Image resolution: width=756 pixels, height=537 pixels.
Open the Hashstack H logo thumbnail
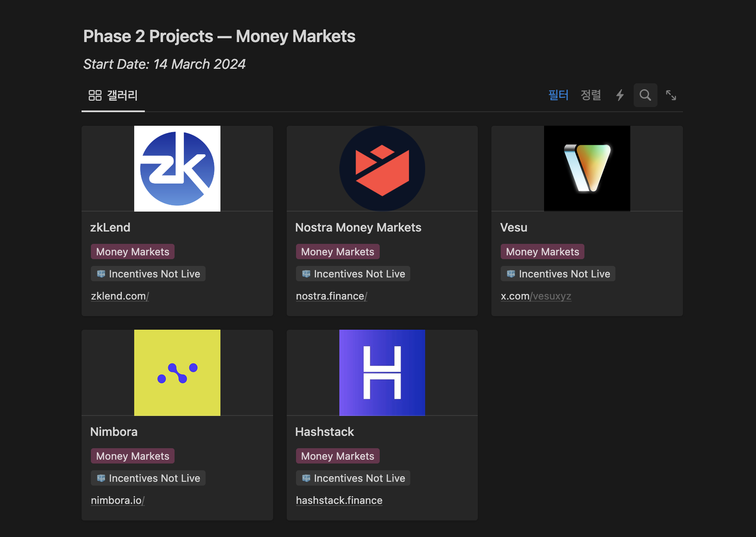382,373
